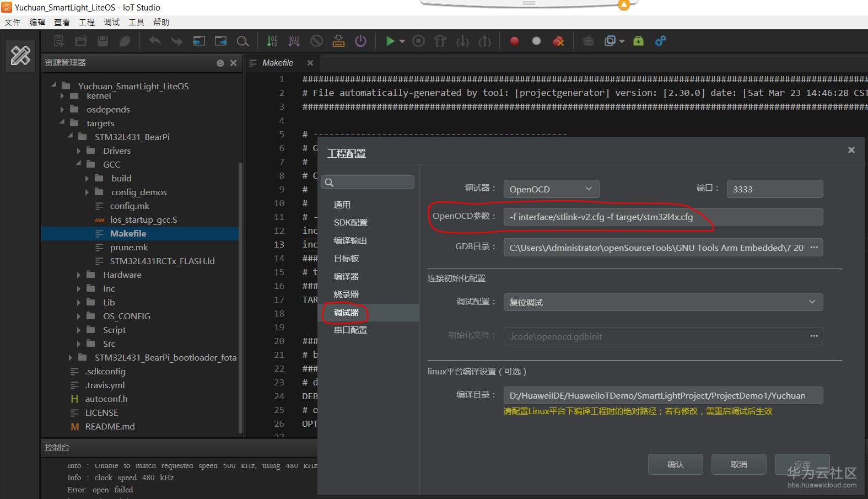Click the new file toolbar icon

[59, 41]
